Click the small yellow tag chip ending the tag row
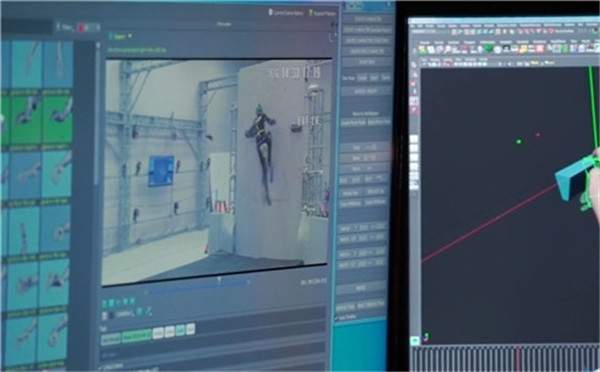This screenshot has width=600, height=372. pyautogui.click(x=190, y=328)
